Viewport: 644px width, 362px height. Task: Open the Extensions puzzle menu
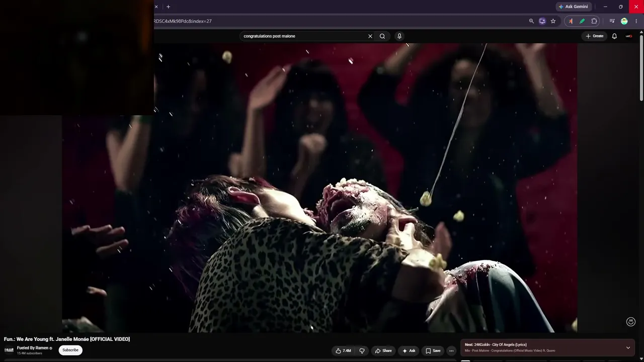coord(594,21)
